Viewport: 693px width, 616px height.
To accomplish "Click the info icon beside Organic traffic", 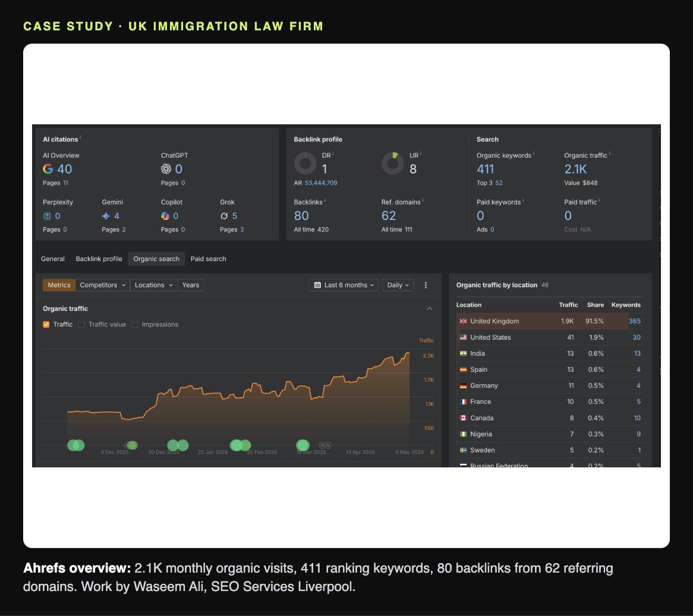I will (610, 153).
